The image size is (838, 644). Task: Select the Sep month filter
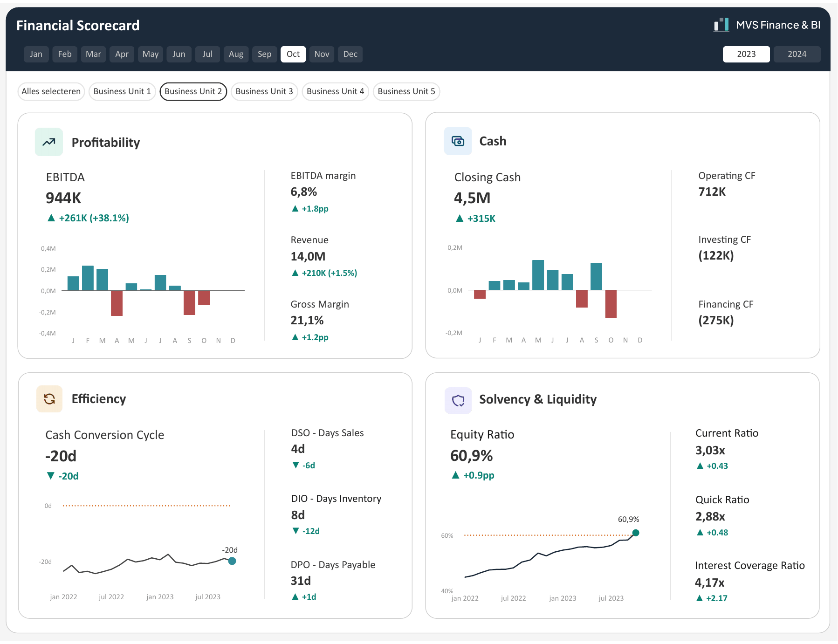point(265,54)
